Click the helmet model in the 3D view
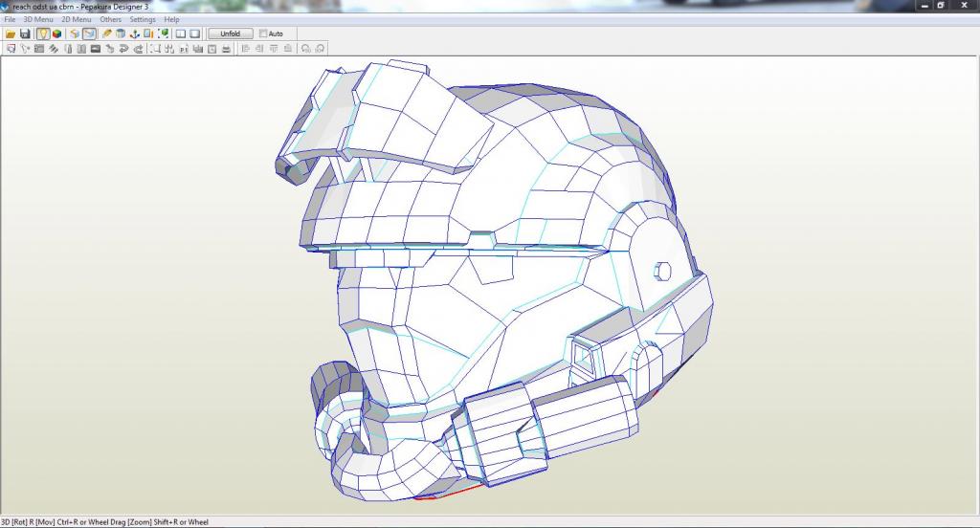Screen dimensions: 980x528 (494, 281)
